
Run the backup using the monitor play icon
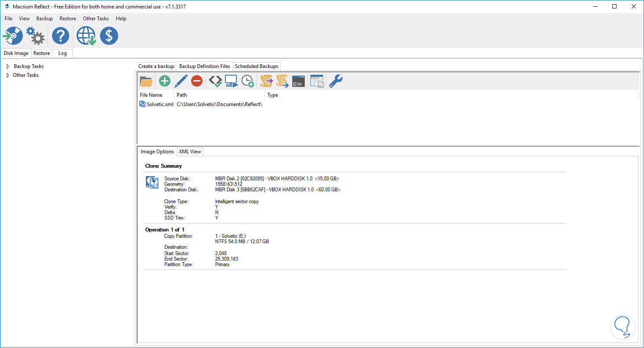pos(231,81)
